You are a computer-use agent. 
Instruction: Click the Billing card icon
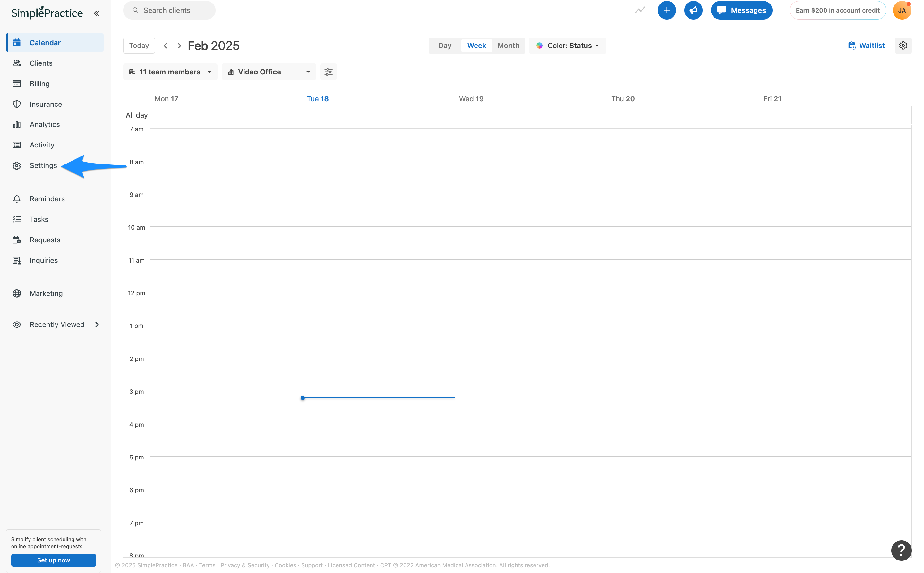[17, 83]
